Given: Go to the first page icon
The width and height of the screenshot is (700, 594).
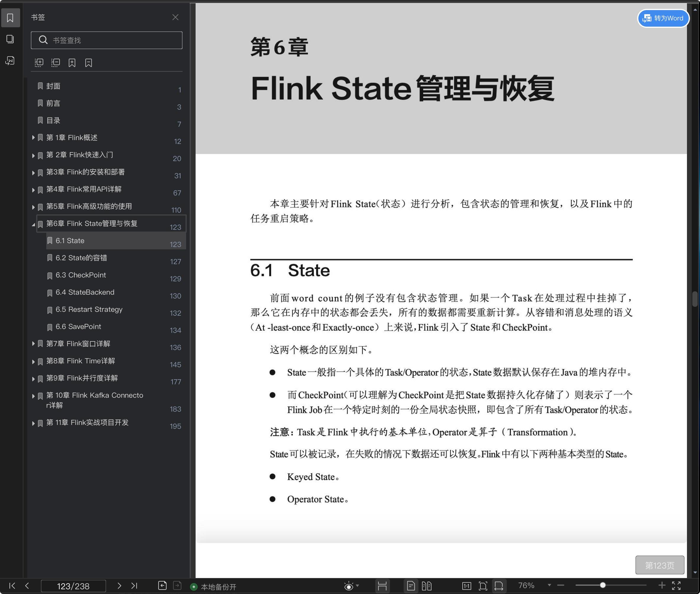Looking at the screenshot, I should click(x=12, y=586).
